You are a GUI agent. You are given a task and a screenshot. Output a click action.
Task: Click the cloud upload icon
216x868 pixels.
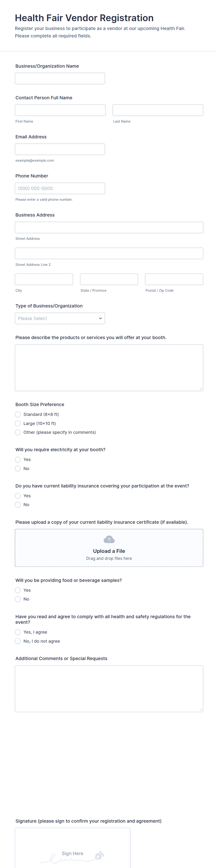point(109,539)
